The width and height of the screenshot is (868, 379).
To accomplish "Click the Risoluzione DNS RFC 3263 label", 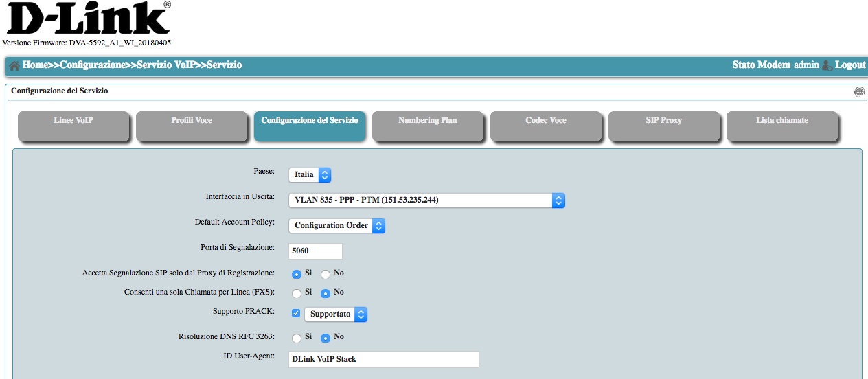I will [227, 336].
